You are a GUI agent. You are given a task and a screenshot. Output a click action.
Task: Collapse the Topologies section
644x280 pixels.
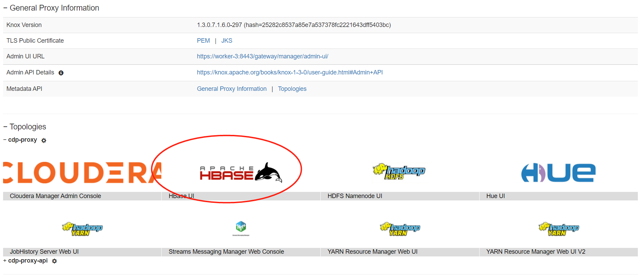[5, 127]
